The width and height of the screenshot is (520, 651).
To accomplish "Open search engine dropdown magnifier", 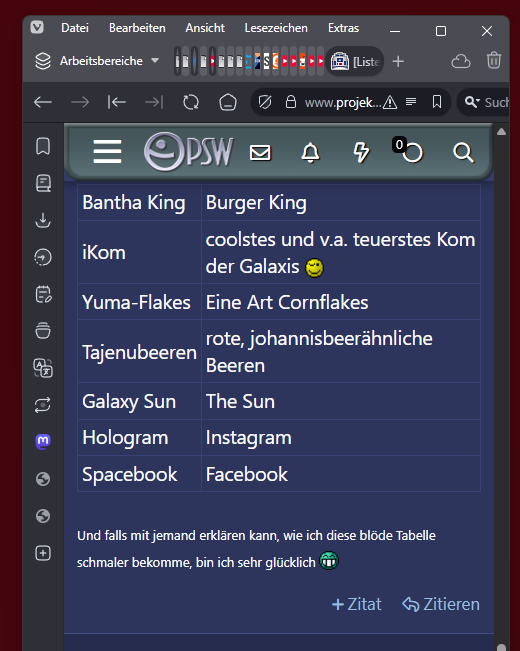I will pos(472,102).
